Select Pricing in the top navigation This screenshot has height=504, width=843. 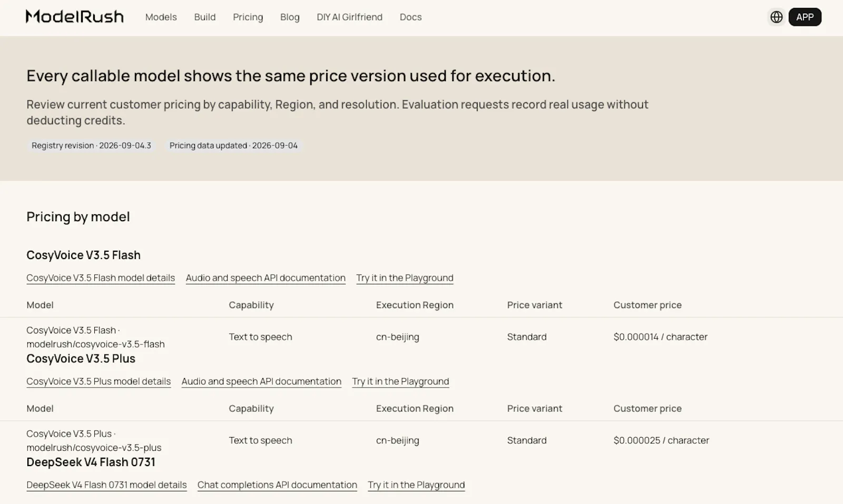248,17
